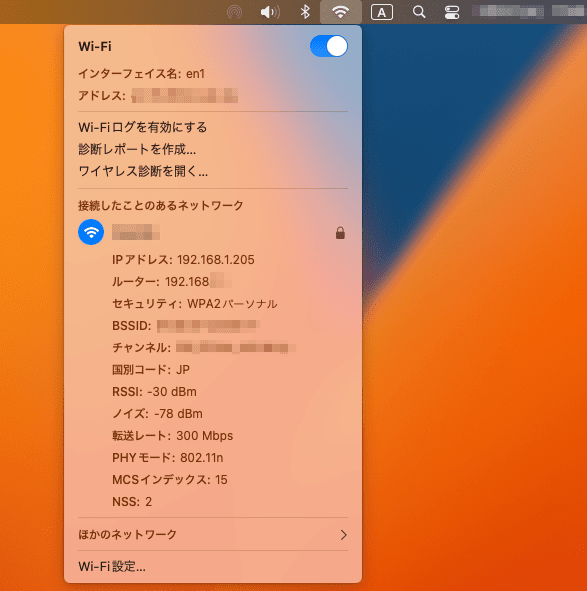Image resolution: width=587 pixels, height=591 pixels.
Task: Open Spotlight search magnifier icon
Action: 418,12
